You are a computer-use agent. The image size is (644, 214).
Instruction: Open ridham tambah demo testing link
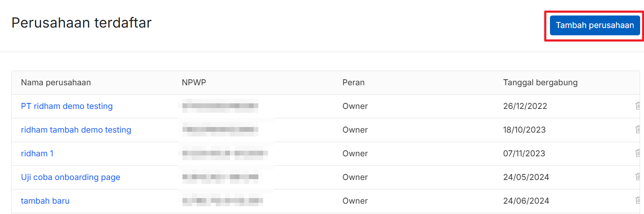[76, 130]
